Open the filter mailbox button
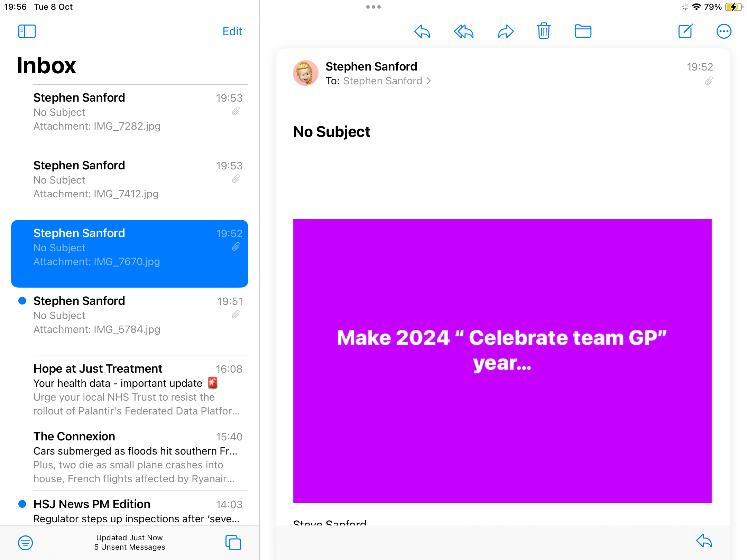The width and height of the screenshot is (747, 560). coord(26,543)
